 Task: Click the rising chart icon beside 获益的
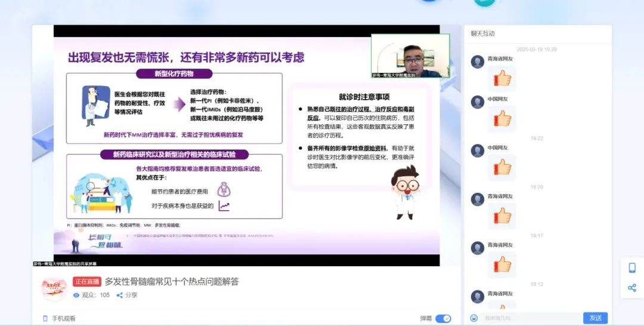[x=224, y=205]
